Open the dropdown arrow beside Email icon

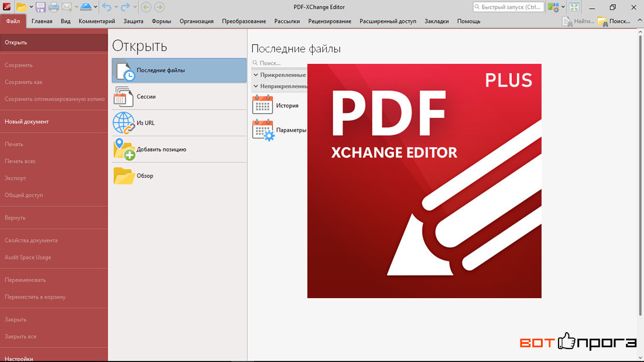point(76,7)
